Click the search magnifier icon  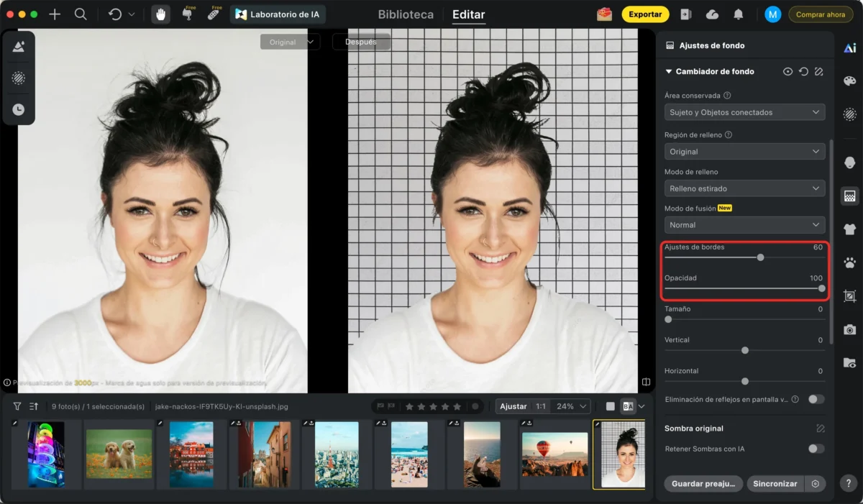[x=81, y=14]
